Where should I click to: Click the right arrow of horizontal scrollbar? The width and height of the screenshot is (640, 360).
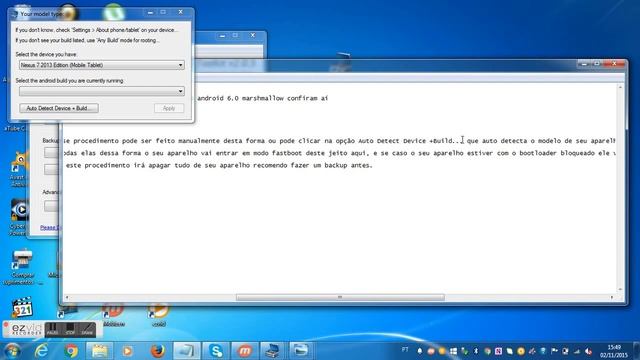611,298
